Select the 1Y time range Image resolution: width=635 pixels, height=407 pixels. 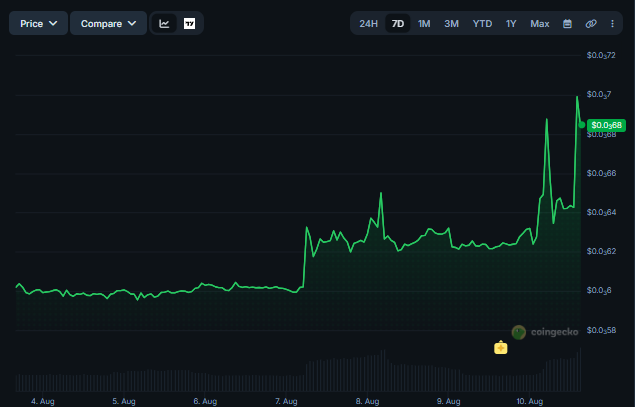click(x=511, y=23)
